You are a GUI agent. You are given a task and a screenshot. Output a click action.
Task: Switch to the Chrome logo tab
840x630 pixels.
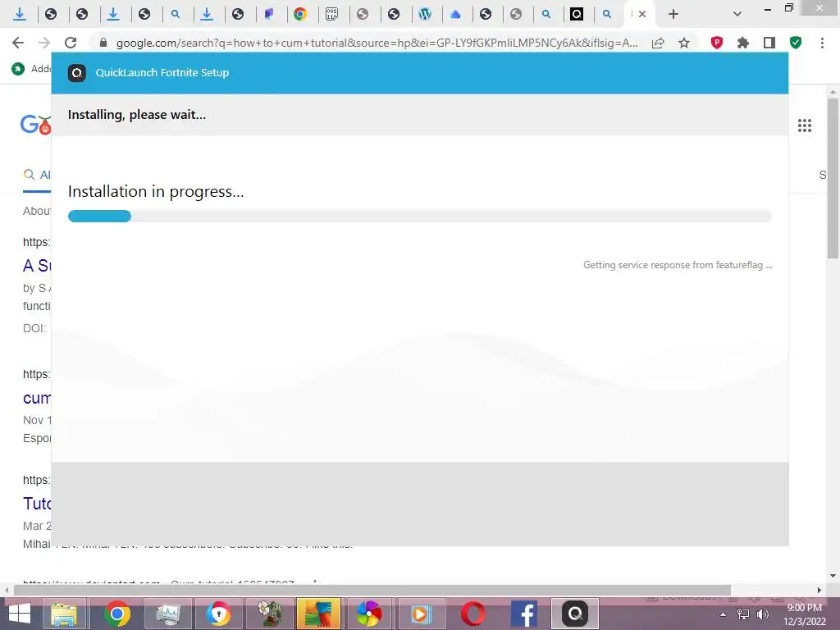point(300,14)
